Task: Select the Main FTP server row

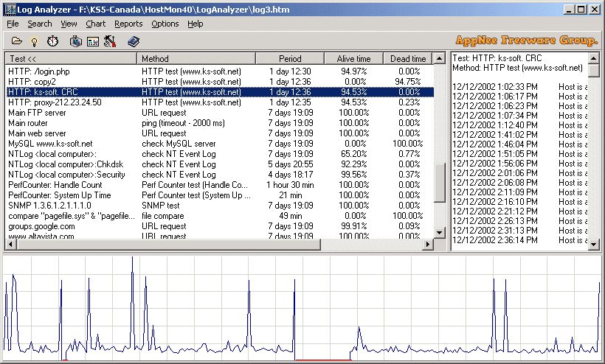Action: [220, 113]
